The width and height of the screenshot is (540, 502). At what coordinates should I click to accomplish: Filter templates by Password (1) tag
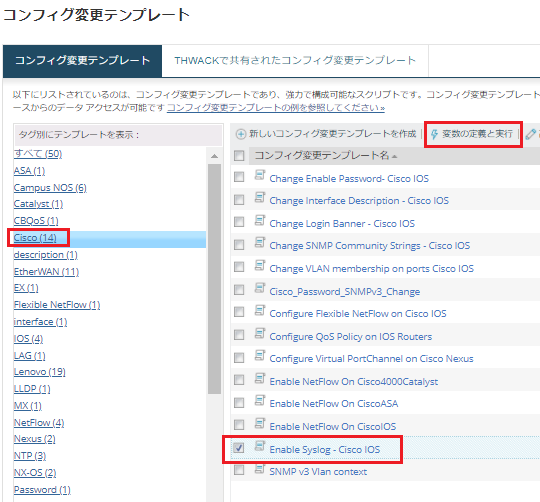click(x=42, y=490)
